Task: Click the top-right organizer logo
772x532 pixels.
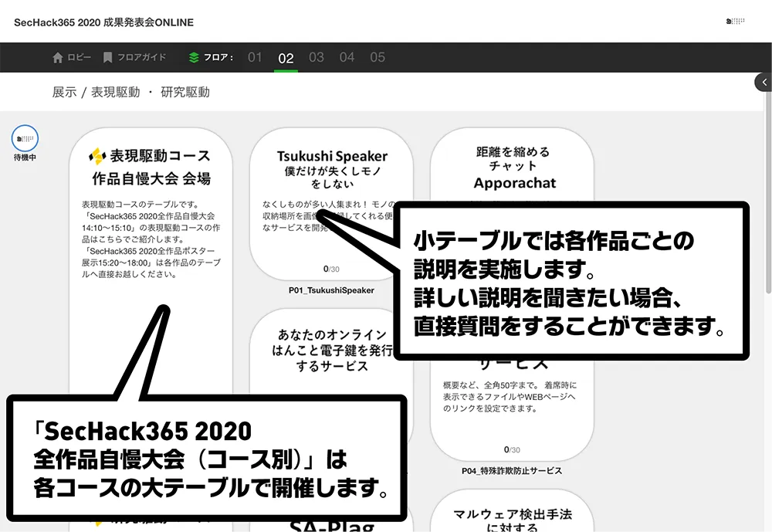Action: point(736,21)
